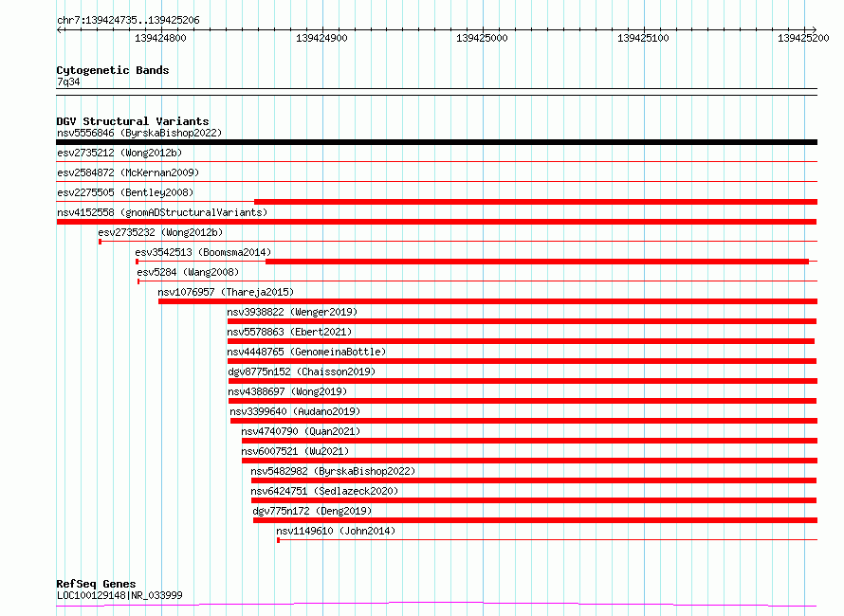Image resolution: width=844 pixels, height=616 pixels.
Task: Click dgv8775n152 (Chaisson2019) label
Action: pyautogui.click(x=302, y=371)
